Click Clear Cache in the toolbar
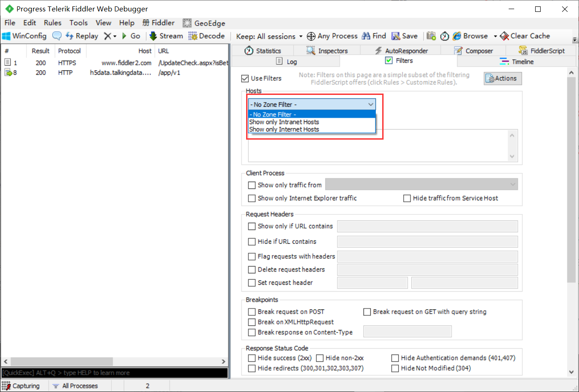 (525, 36)
